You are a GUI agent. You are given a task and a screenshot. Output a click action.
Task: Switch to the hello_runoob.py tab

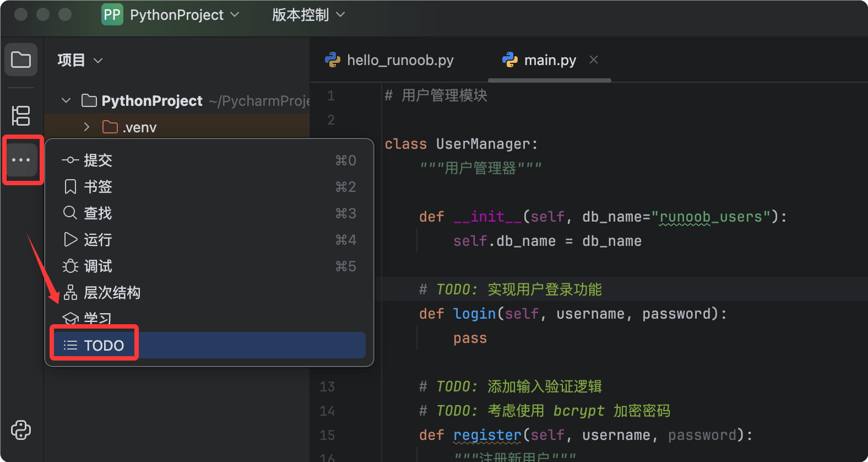tap(389, 60)
